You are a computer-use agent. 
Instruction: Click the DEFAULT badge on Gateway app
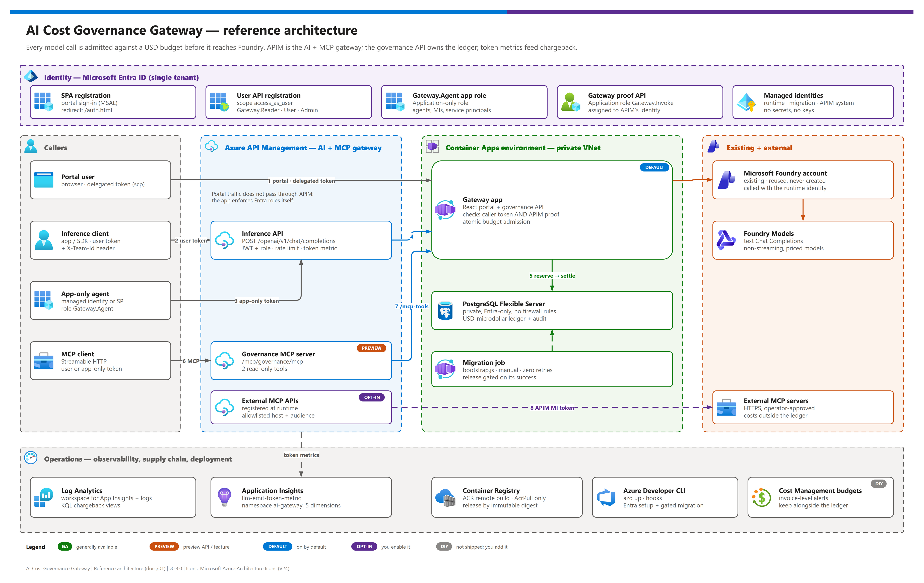654,167
